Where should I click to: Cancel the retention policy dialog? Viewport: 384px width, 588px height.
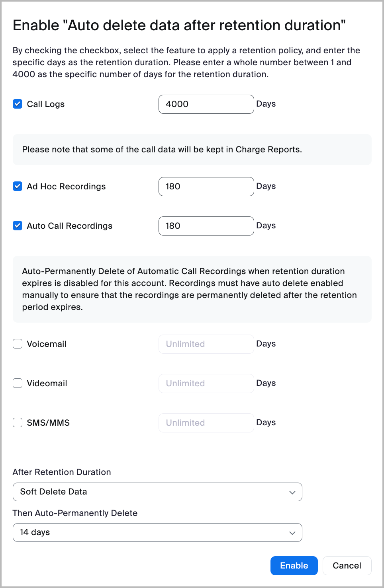tap(347, 566)
